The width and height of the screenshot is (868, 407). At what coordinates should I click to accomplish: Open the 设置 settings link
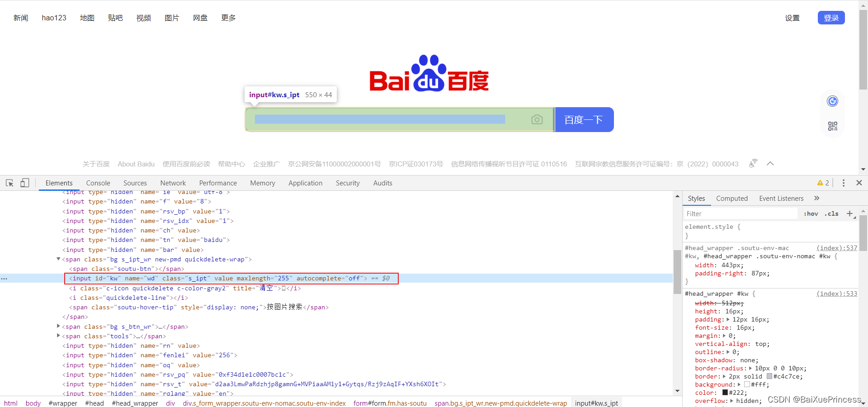coord(792,18)
